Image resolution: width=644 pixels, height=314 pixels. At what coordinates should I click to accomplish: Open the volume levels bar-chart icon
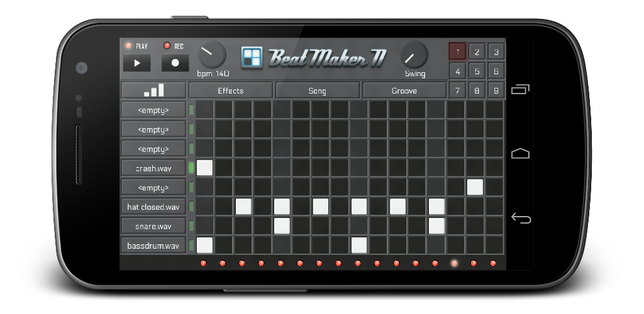tap(154, 90)
